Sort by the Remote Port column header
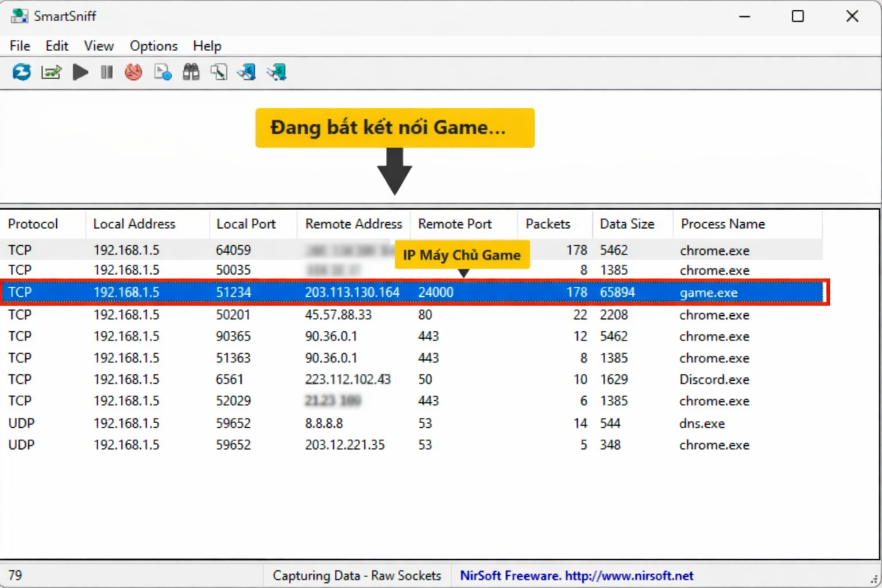 (x=455, y=224)
